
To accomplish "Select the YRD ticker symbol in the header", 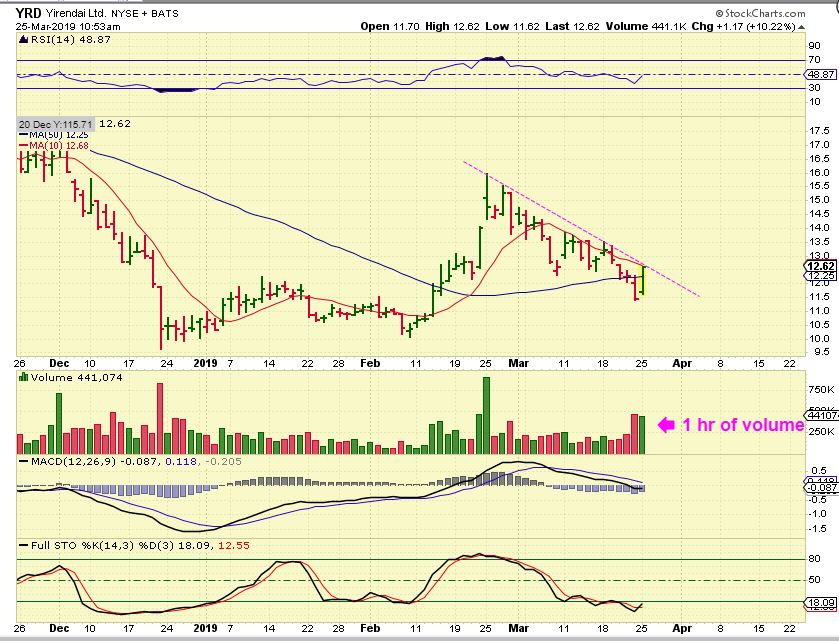I will pos(28,13).
